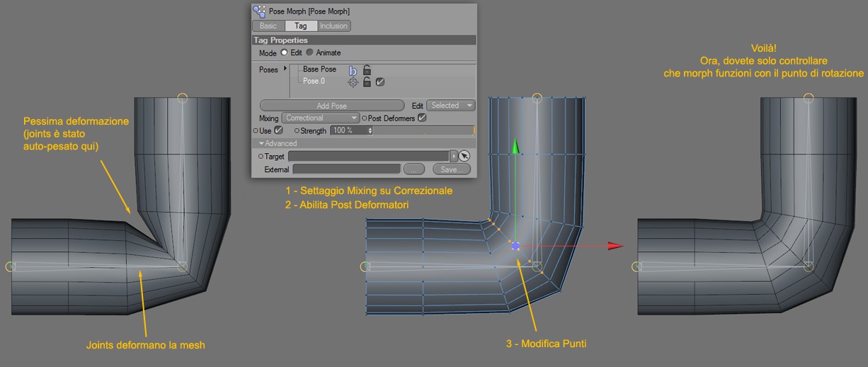
Task: Click the elbow joint circle in left viewport
Action: [183, 266]
